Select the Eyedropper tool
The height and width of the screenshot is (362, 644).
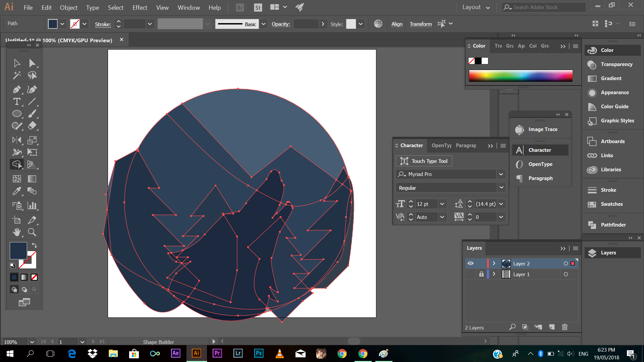click(17, 191)
